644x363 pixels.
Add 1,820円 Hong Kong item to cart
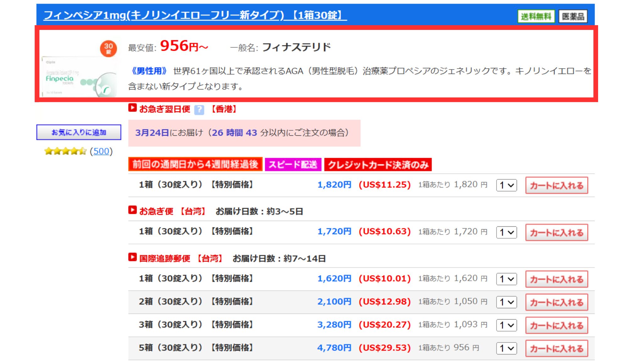tap(556, 185)
